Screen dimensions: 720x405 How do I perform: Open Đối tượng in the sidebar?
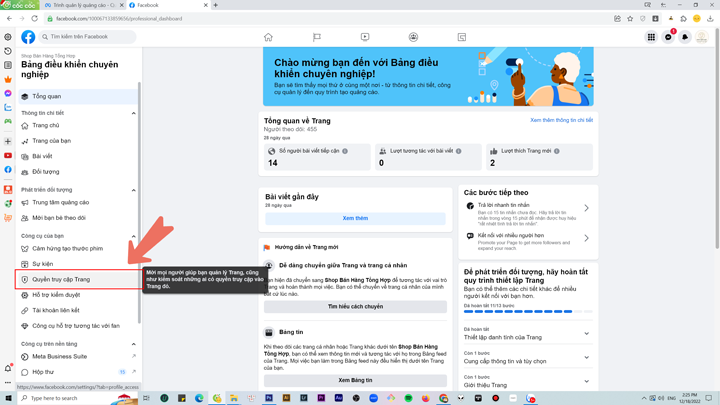click(x=78, y=172)
